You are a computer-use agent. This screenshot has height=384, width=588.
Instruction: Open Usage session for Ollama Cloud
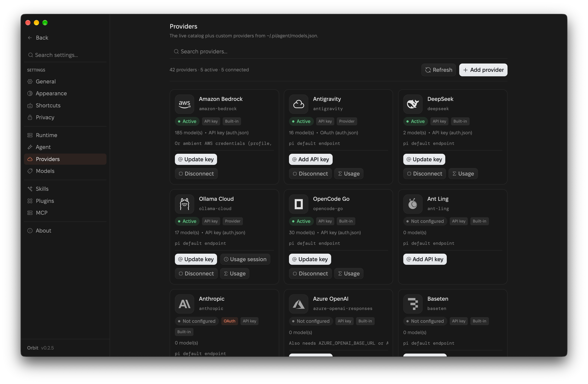coord(245,259)
